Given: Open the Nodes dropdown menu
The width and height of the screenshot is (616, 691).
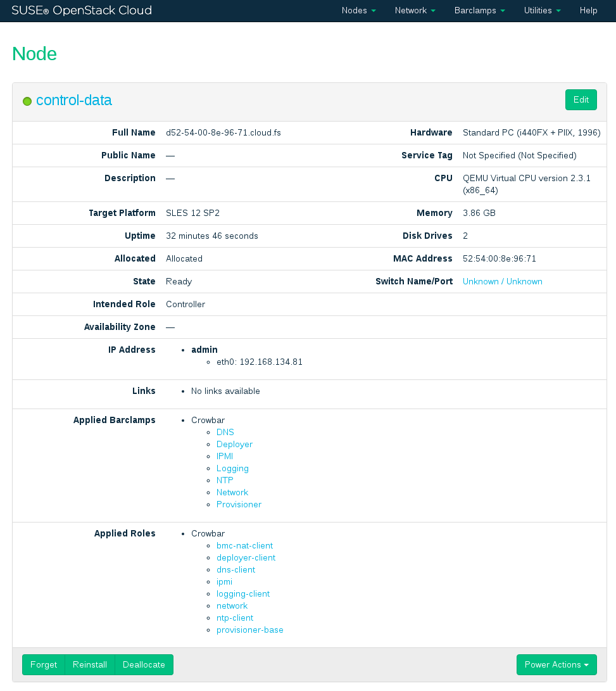Looking at the screenshot, I should coord(358,11).
